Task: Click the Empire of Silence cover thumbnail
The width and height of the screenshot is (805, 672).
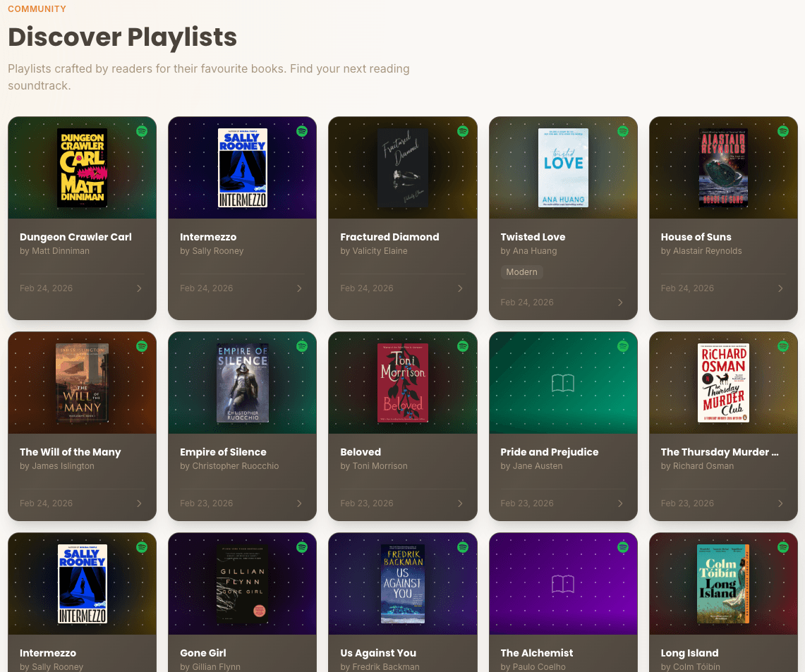Action: click(x=242, y=383)
